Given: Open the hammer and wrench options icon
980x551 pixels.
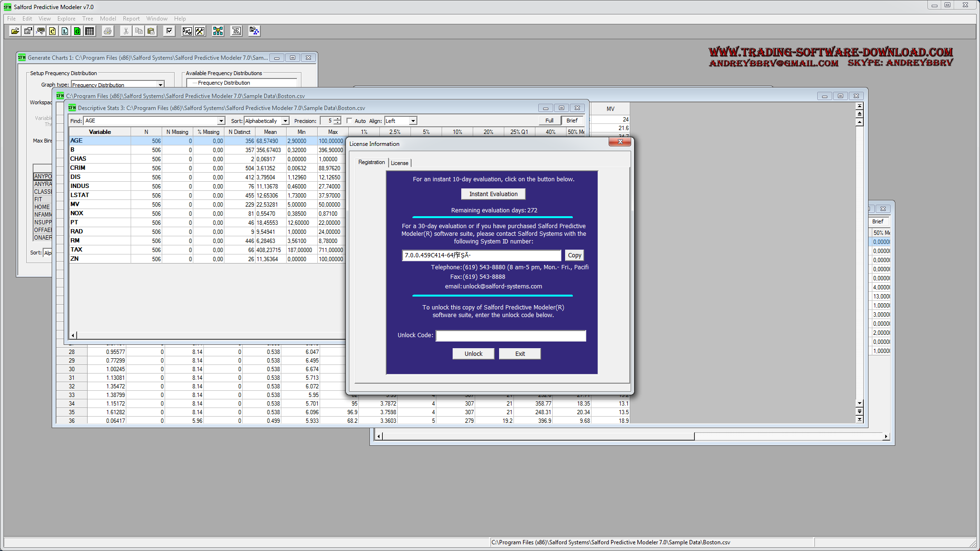Looking at the screenshot, I should point(200,31).
